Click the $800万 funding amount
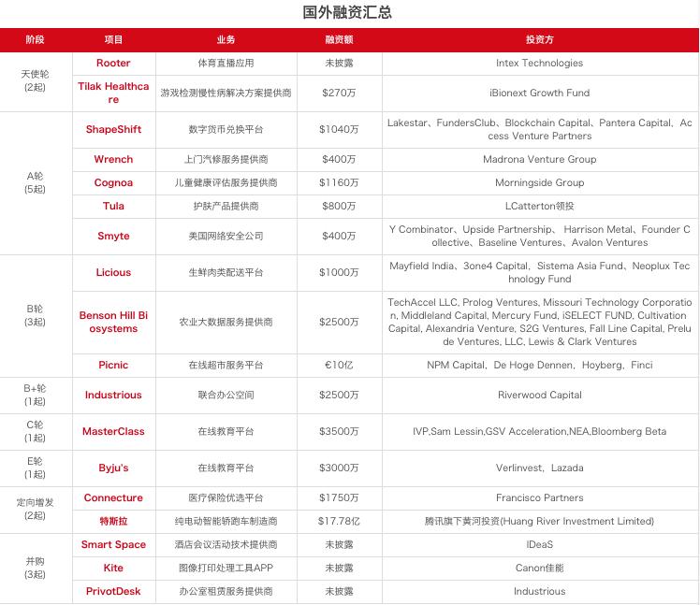Image resolution: width=700 pixels, height=605 pixels. coord(339,206)
